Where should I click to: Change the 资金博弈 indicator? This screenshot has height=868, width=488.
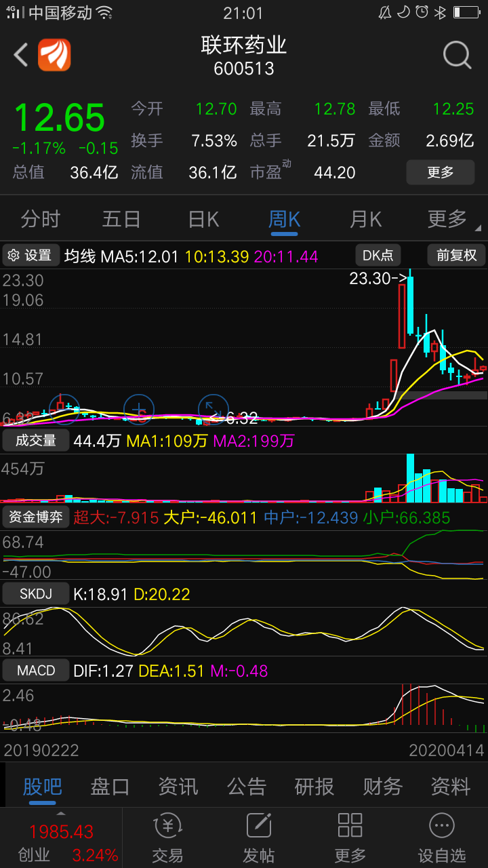36,517
